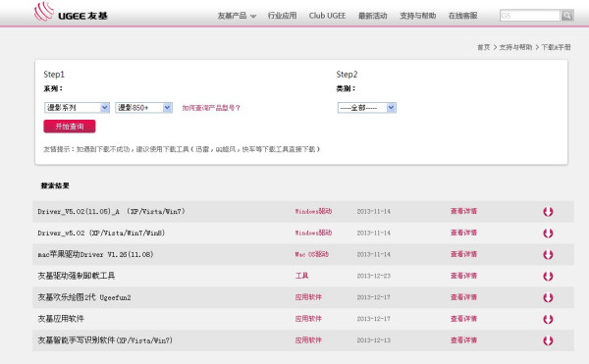Click the Driver_V5.02(11.05)_A file name
Image resolution: width=589 pixels, height=364 pixels.
pyautogui.click(x=111, y=212)
